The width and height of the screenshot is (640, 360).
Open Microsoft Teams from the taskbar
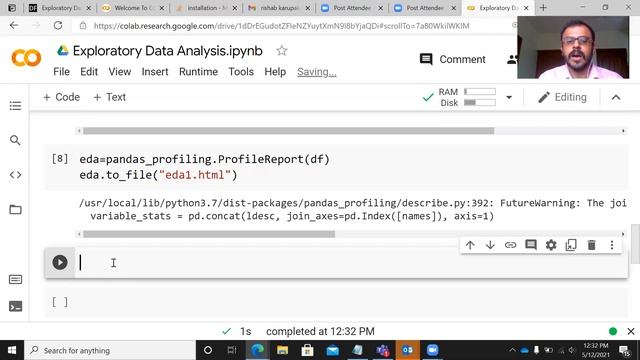pyautogui.click(x=382, y=350)
